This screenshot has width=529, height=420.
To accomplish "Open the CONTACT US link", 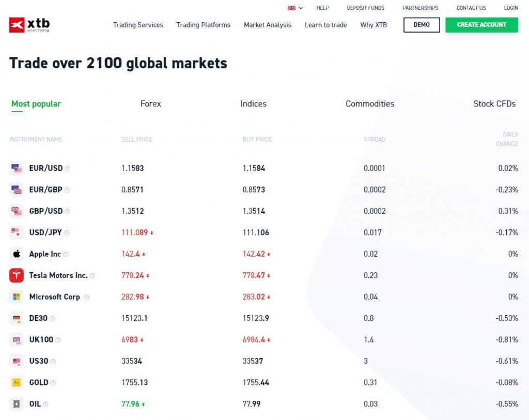I will point(471,8).
